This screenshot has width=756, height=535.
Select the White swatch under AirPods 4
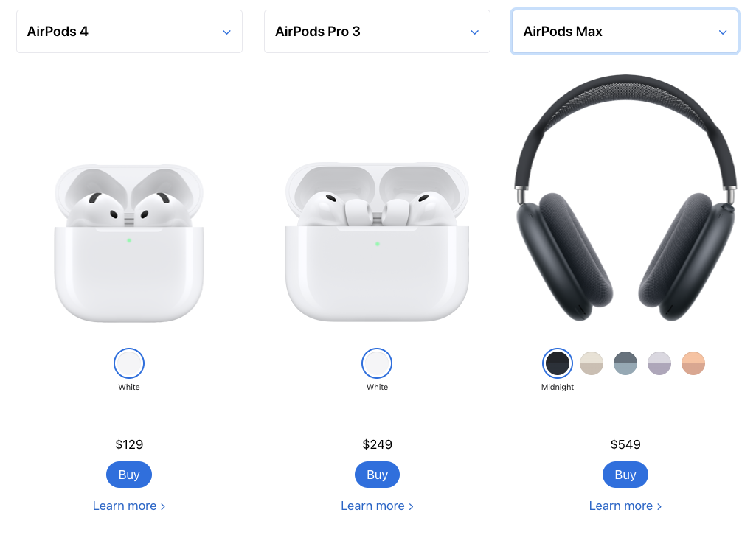point(129,363)
